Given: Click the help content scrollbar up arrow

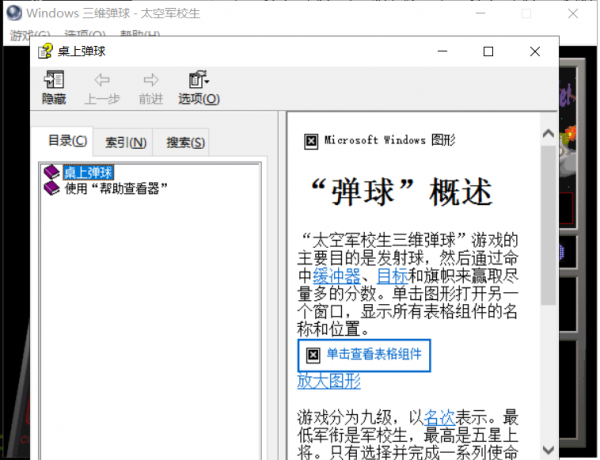Looking at the screenshot, I should pyautogui.click(x=548, y=133).
